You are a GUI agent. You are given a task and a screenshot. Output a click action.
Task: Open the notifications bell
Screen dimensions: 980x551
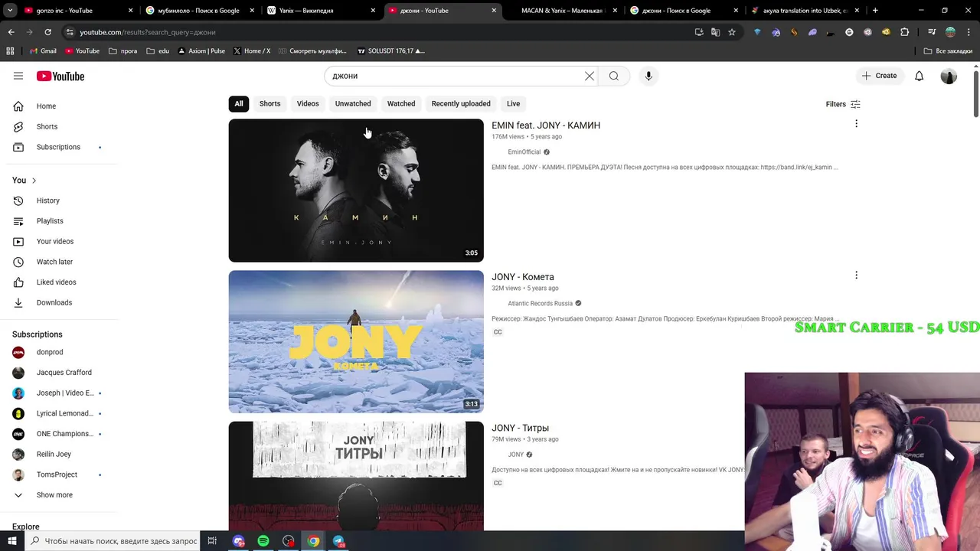(920, 76)
